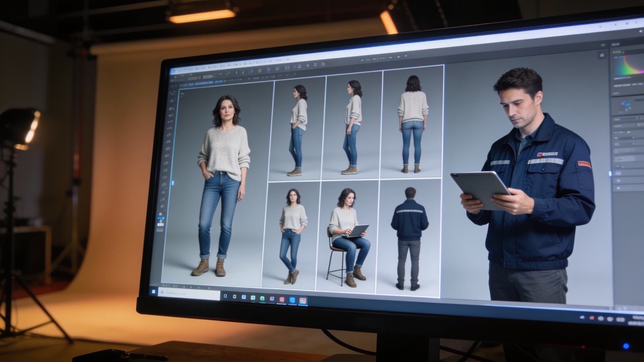This screenshot has width=644, height=362.
Task: Open the purple app icon in the taskbar
Action: pos(272,299)
